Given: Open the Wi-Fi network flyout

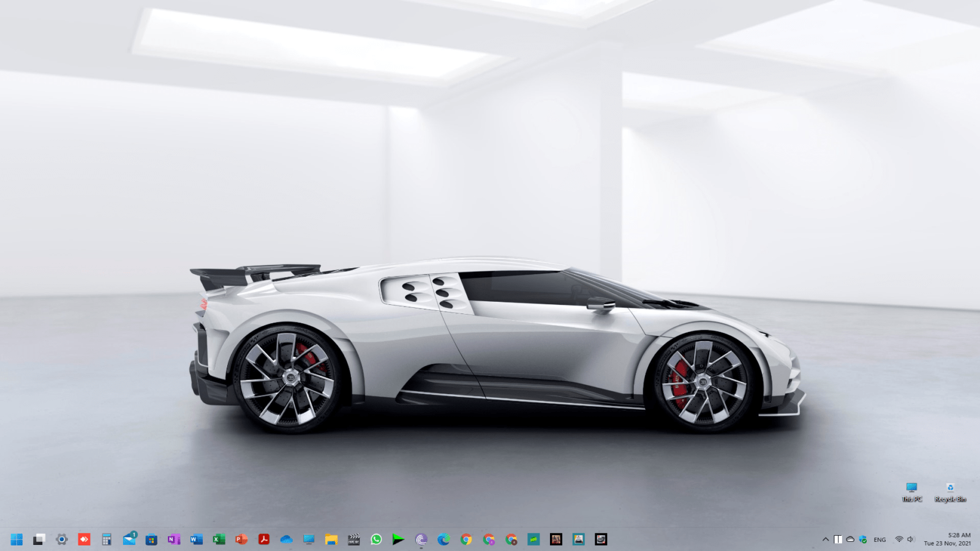Looking at the screenshot, I should pyautogui.click(x=899, y=539).
